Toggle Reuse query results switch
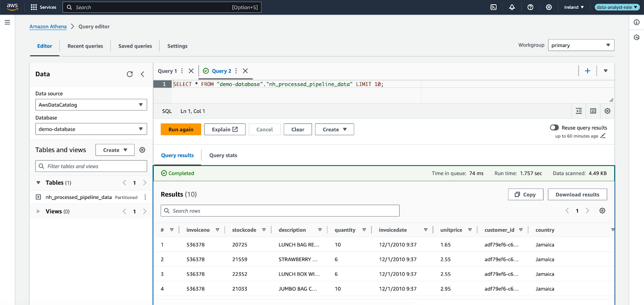 click(x=554, y=127)
